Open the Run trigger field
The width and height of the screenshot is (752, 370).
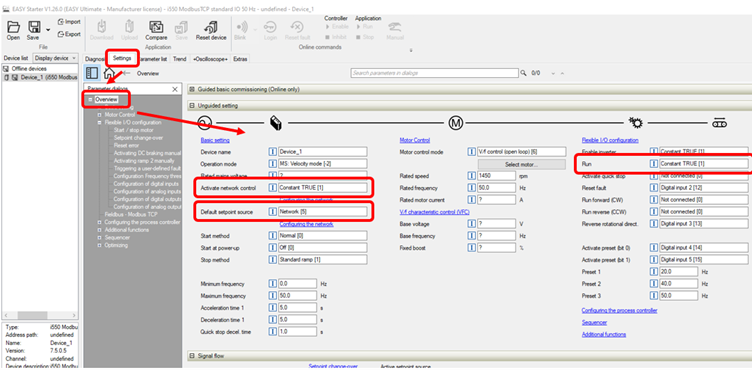tap(703, 164)
